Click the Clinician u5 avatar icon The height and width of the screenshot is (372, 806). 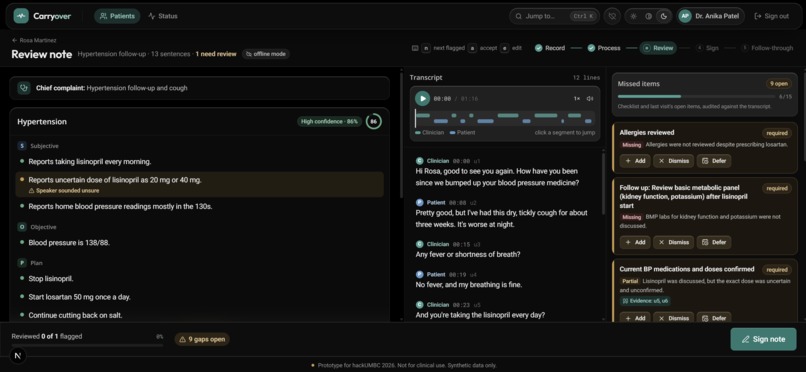pyautogui.click(x=419, y=305)
